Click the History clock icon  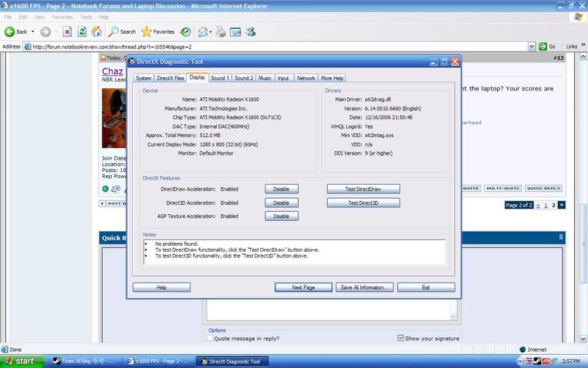click(185, 32)
